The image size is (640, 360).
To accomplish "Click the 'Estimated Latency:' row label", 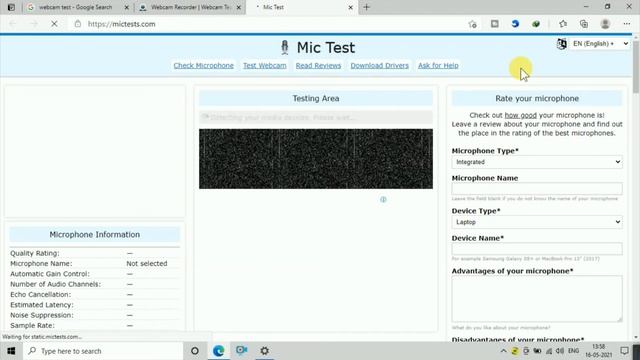I will tap(41, 305).
